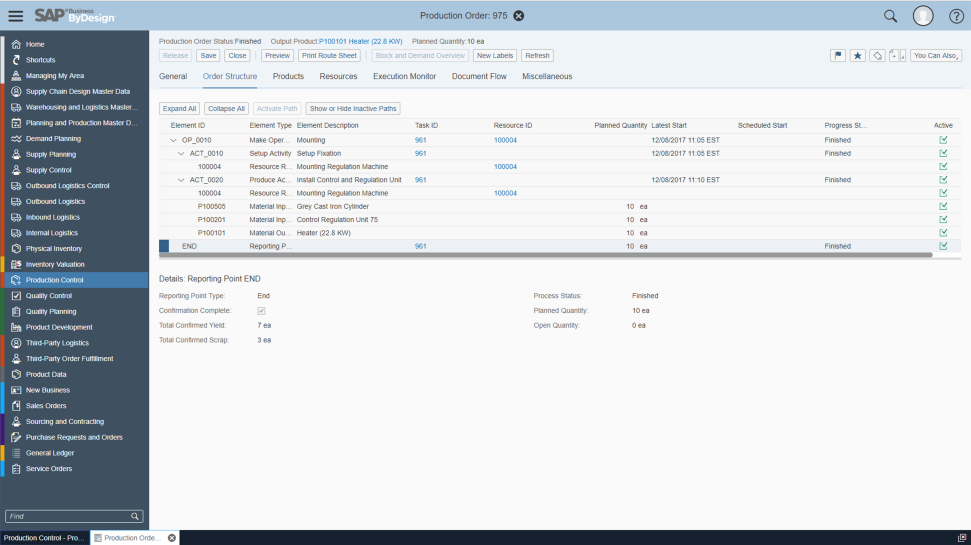Open the hamburger navigation menu
971x545 pixels.
[x=16, y=16]
